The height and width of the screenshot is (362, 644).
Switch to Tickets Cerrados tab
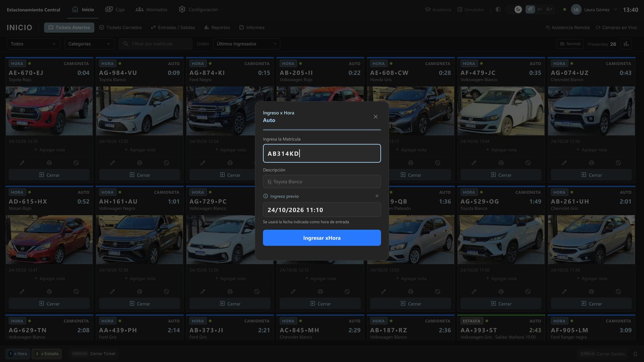pyautogui.click(x=120, y=27)
